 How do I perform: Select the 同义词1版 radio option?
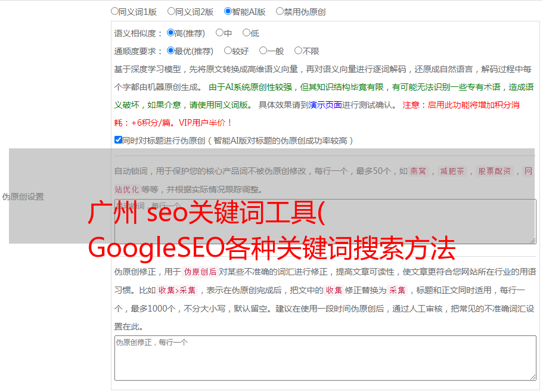coord(114,11)
